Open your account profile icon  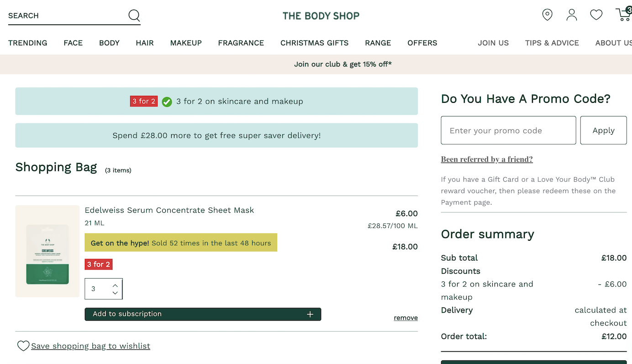(571, 15)
